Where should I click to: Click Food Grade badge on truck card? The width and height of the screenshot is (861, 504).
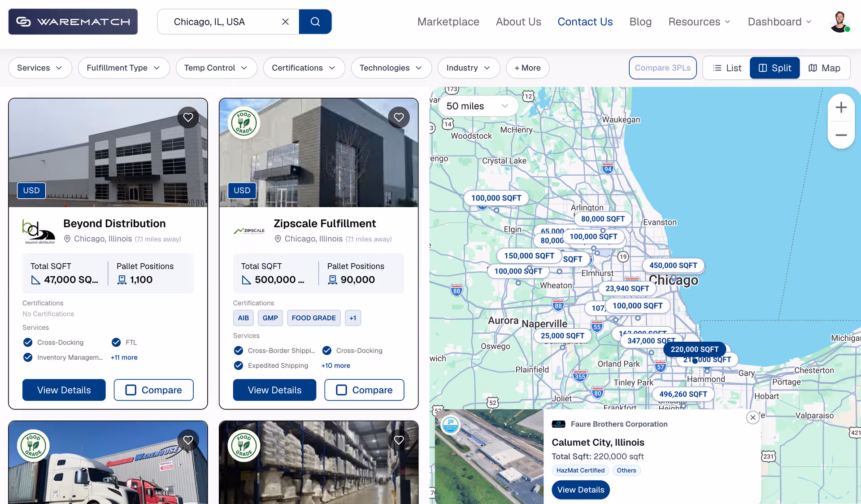coord(33,446)
